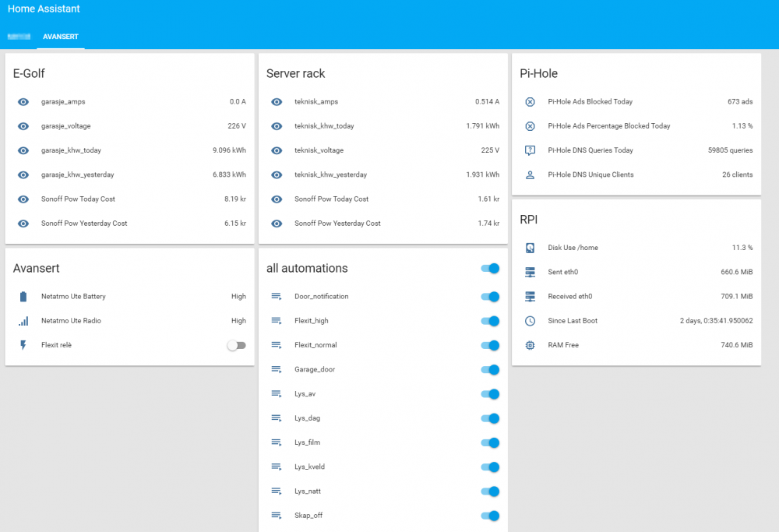Click the Pi-Hole DNS Queries Today icon
The image size is (779, 532).
(x=530, y=150)
